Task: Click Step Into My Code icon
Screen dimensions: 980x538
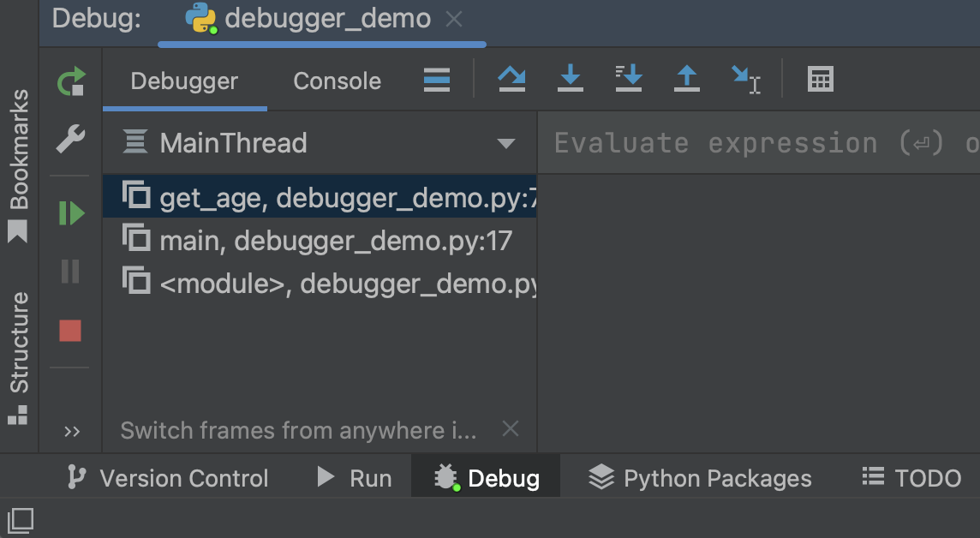Action: point(629,80)
